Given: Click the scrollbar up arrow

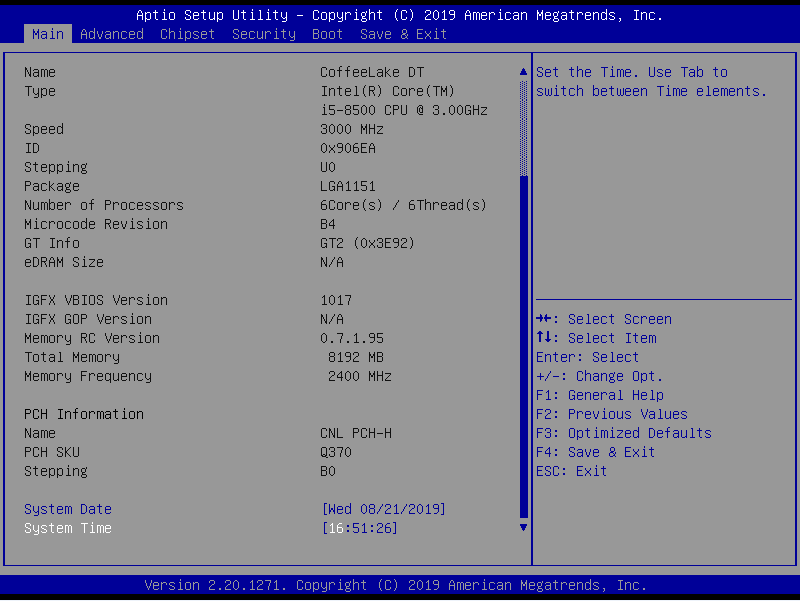Looking at the screenshot, I should tap(523, 72).
